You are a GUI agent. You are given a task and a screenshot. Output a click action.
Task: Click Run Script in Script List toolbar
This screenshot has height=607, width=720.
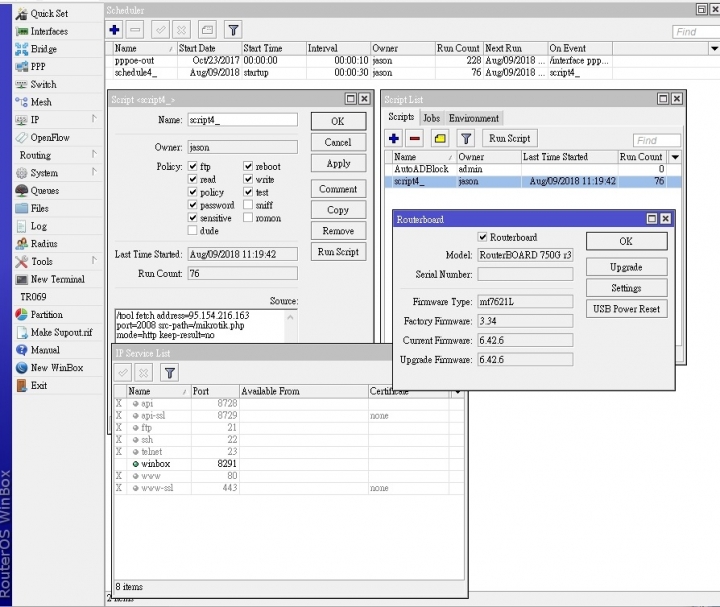[x=510, y=139]
